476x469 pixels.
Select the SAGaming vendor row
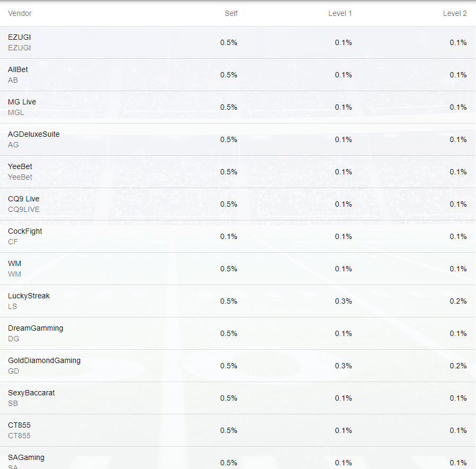point(26,457)
